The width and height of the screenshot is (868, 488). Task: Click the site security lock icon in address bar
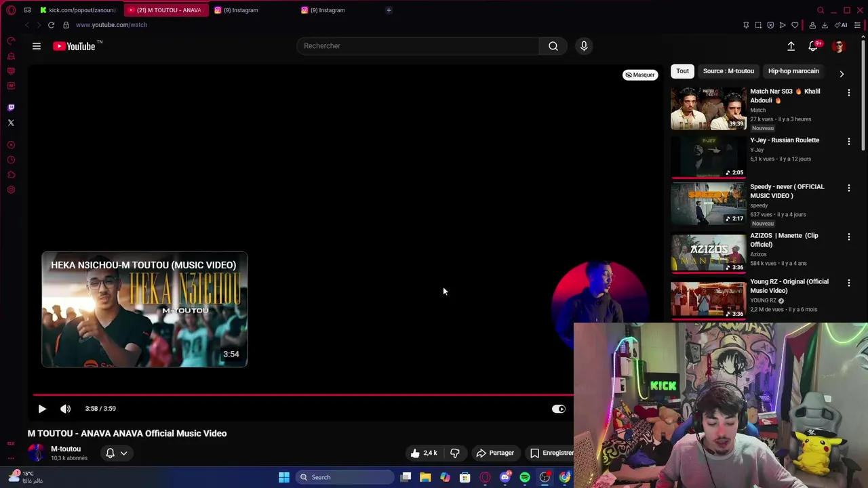point(66,25)
